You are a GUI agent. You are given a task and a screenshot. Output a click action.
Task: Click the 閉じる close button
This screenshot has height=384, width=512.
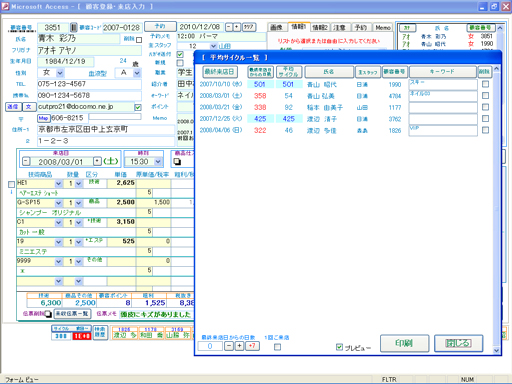click(458, 343)
